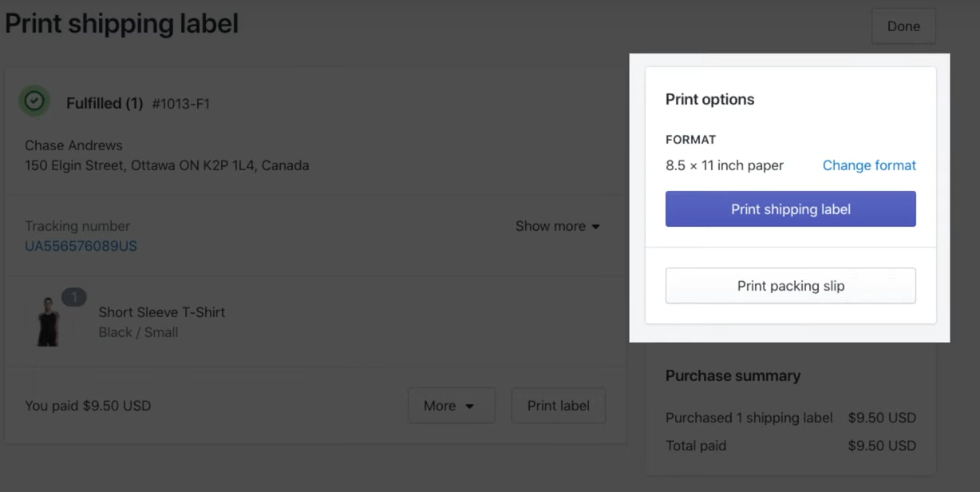This screenshot has width=980, height=492.
Task: Click Print packing slip button
Action: [x=791, y=286]
